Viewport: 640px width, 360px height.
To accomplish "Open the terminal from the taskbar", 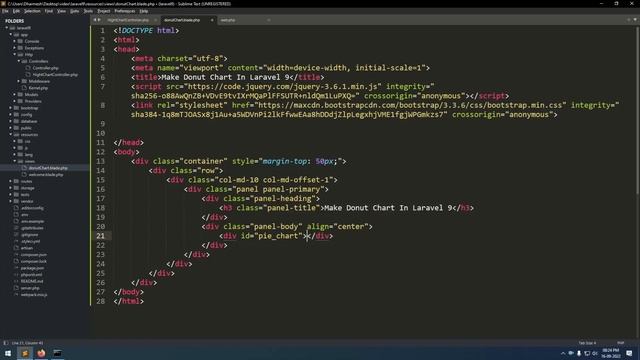I will pyautogui.click(x=58, y=353).
